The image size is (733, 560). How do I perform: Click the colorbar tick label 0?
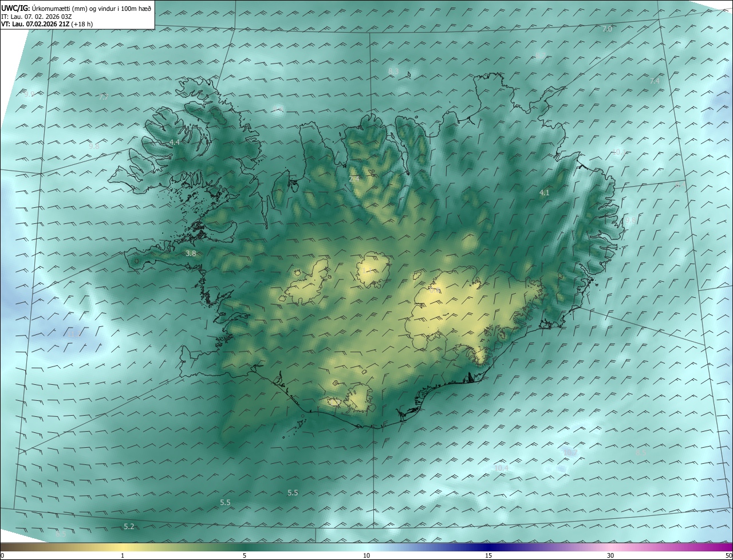coord(2,555)
